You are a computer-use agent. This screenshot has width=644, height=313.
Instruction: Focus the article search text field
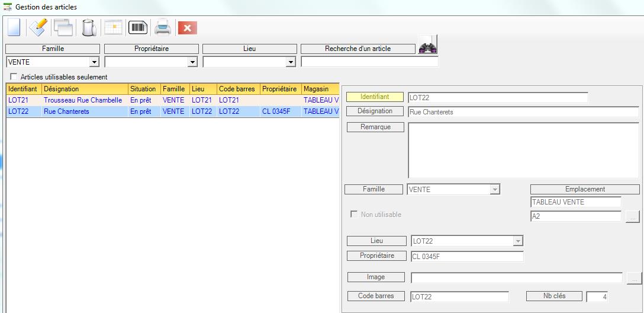(x=369, y=62)
